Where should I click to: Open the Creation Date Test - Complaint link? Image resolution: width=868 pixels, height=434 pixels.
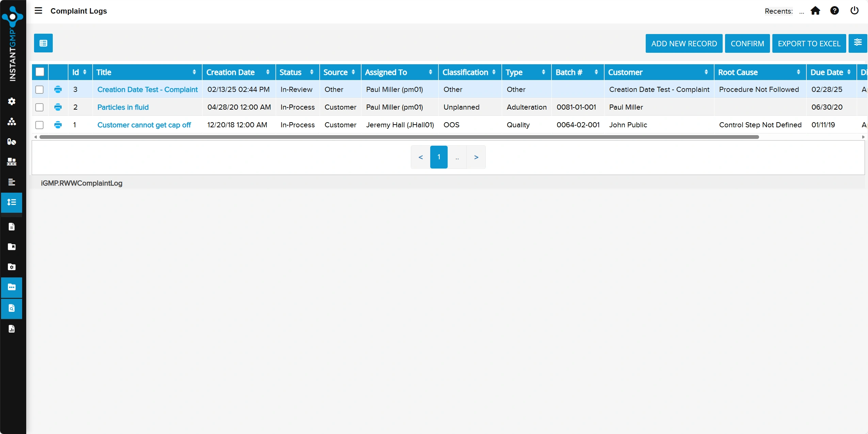[148, 90]
